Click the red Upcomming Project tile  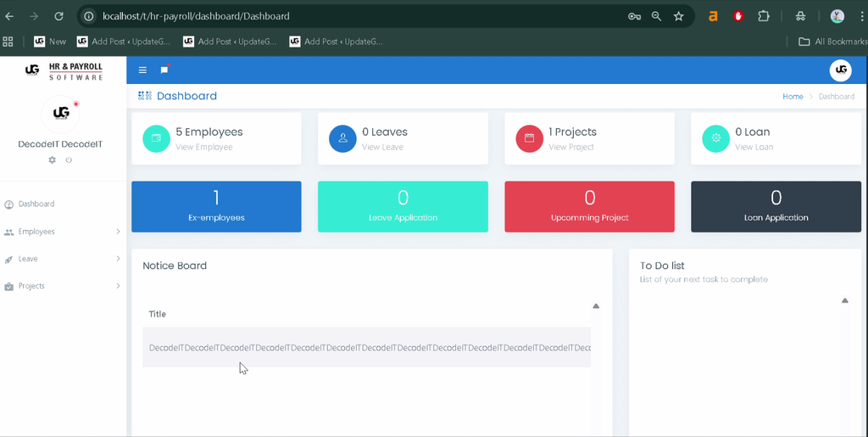[590, 206]
